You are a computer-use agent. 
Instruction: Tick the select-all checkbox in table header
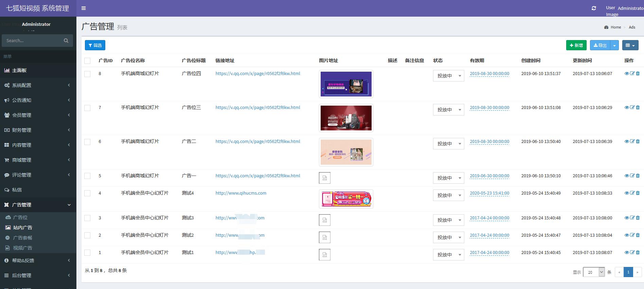87,61
